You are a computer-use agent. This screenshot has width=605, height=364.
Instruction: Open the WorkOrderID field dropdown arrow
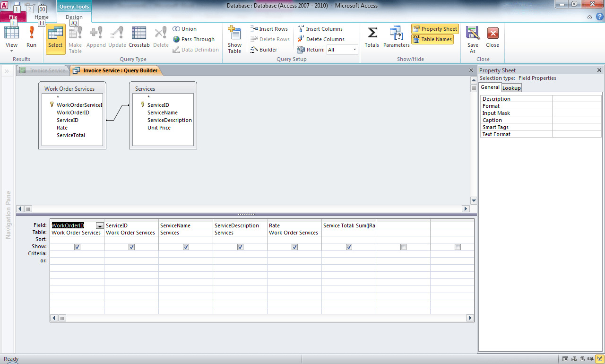coord(100,226)
